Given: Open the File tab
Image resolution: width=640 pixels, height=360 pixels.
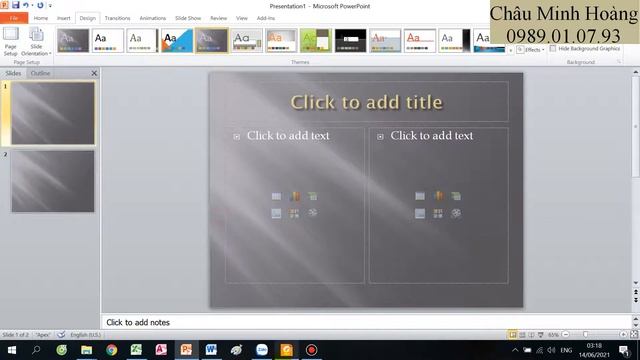Looking at the screenshot, I should pos(14,18).
